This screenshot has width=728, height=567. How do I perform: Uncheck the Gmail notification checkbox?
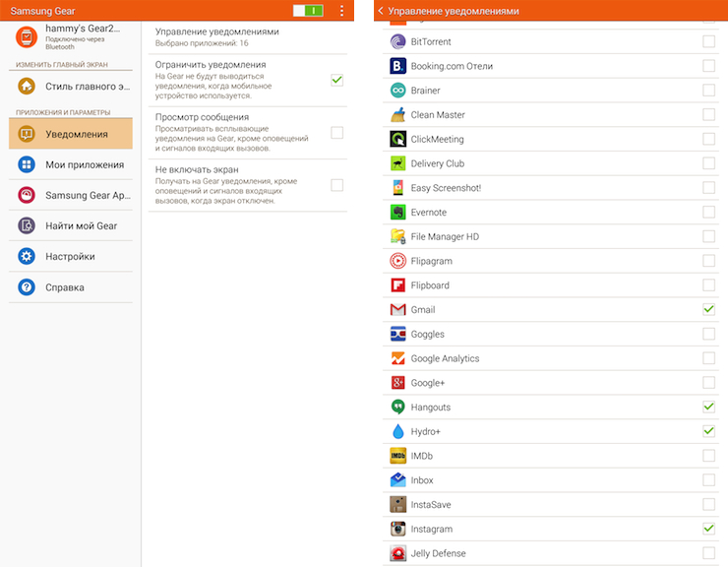coord(708,309)
